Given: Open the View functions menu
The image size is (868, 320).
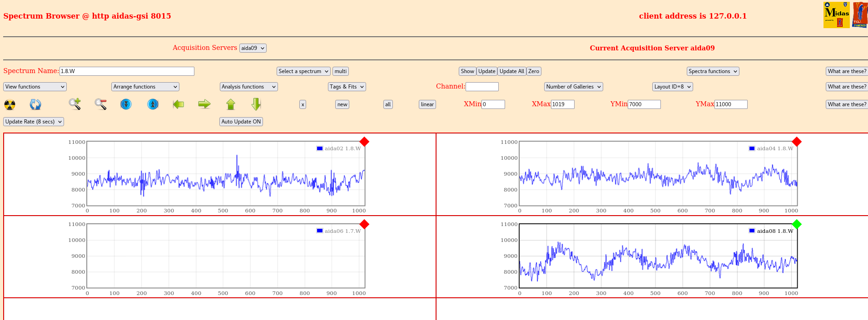Looking at the screenshot, I should pyautogui.click(x=35, y=87).
